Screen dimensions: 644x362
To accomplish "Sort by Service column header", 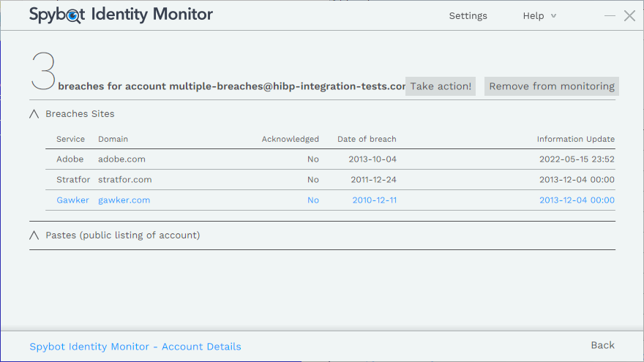I will pyautogui.click(x=71, y=139).
